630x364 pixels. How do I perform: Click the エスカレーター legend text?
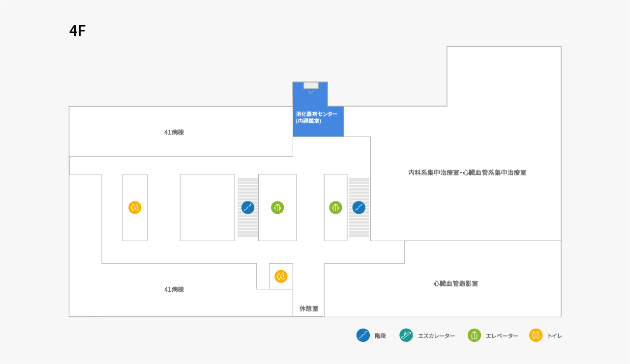tap(436, 336)
